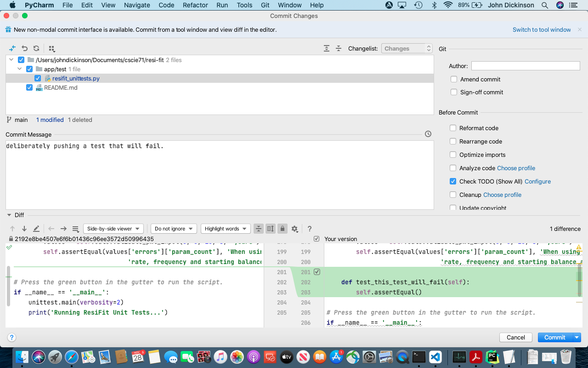Refresh the changes list with reload icon
The height and width of the screenshot is (368, 588).
pyautogui.click(x=36, y=48)
